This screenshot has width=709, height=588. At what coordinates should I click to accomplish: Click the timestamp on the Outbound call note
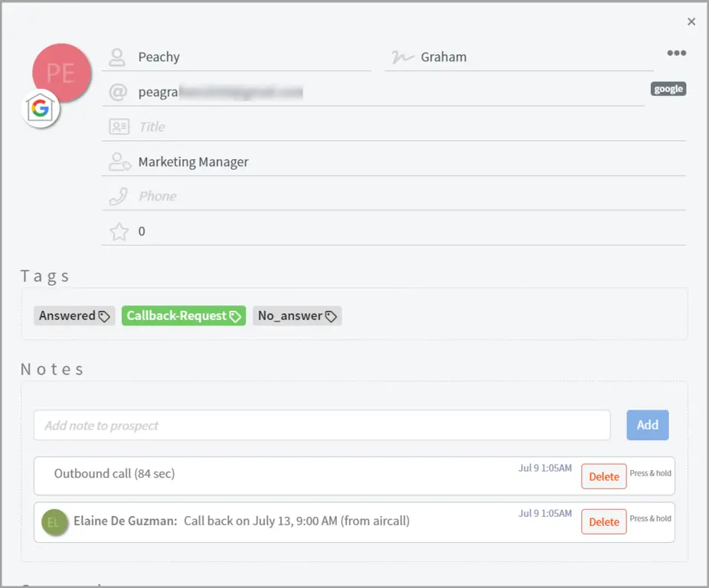point(545,468)
